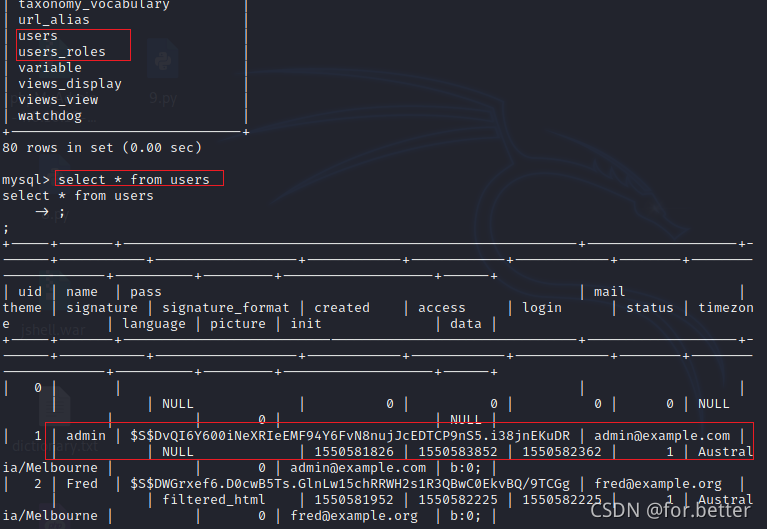
Task: Select the taxonomy_vocabulary table name
Action: [94, 5]
